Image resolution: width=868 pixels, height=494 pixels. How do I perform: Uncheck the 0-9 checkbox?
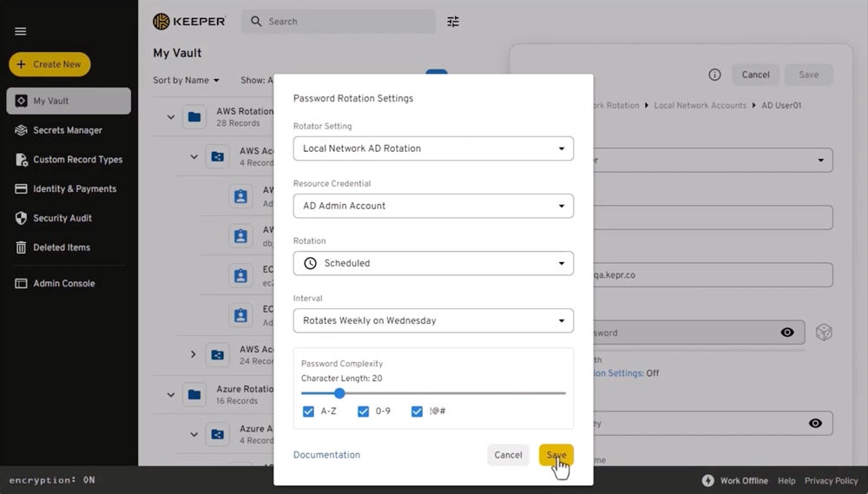pyautogui.click(x=363, y=412)
